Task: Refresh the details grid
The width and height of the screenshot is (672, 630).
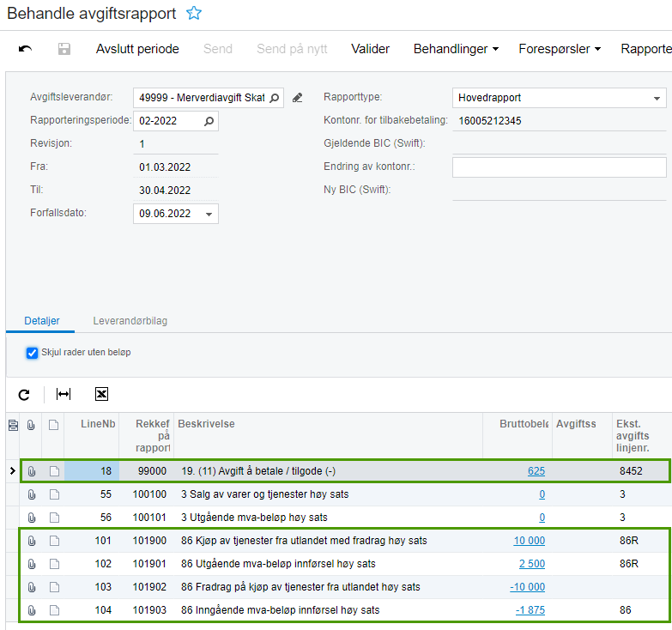Action: pyautogui.click(x=24, y=394)
